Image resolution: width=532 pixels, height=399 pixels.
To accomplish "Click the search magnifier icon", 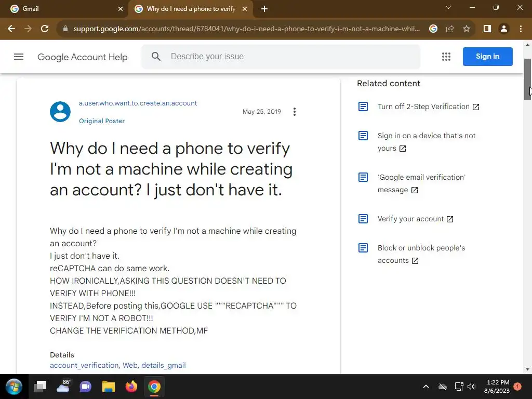I will point(156,56).
